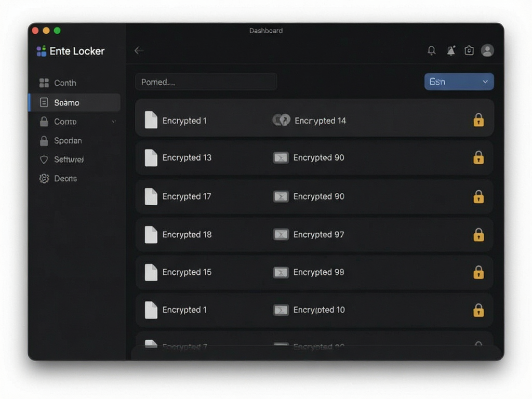The image size is (532, 399).
Task: Click the 'Encrypted 15' file name
Action: coord(187,272)
